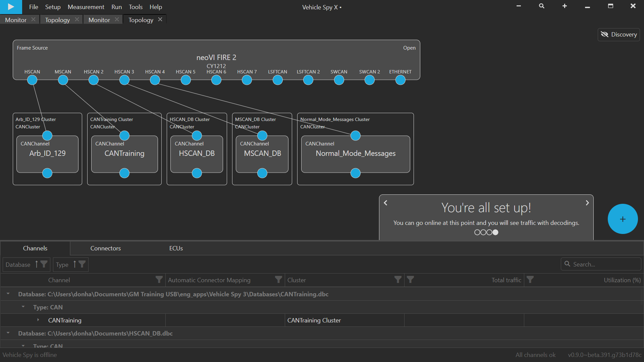Click the minus icon left of search
Viewport: 644px width, 362px height.
[x=519, y=6]
